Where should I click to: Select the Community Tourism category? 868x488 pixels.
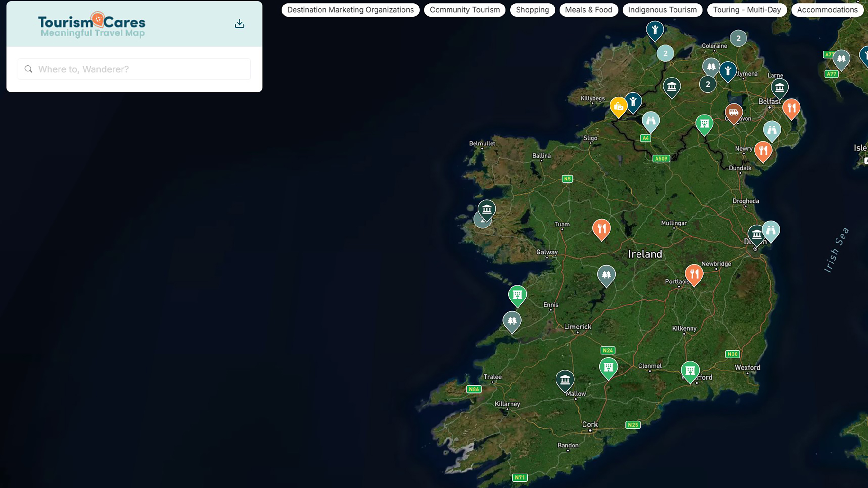[x=464, y=10]
